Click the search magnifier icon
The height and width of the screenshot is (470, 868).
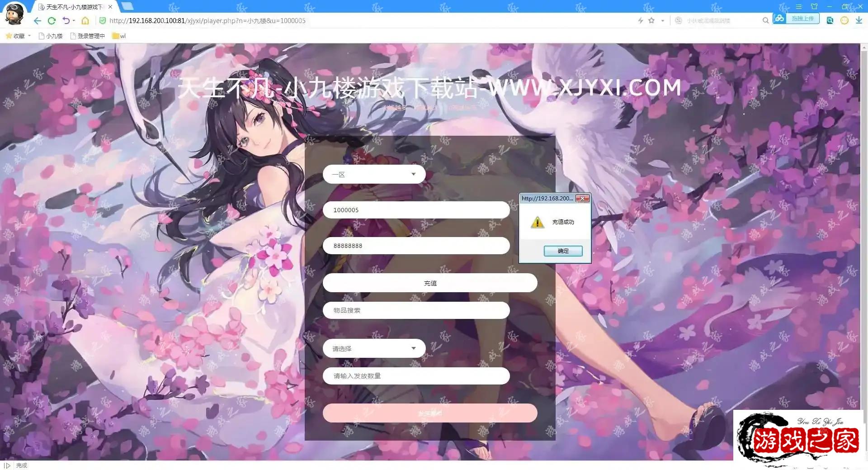[x=765, y=20]
